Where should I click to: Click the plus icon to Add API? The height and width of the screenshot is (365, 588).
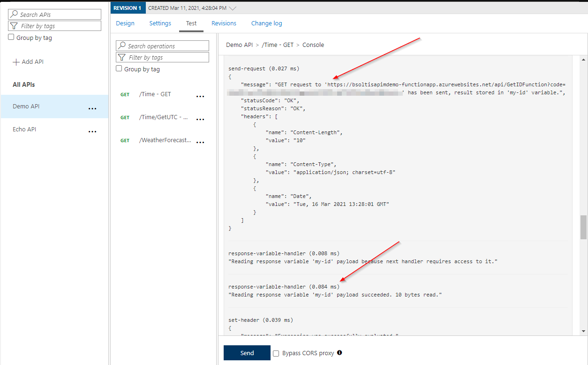pos(16,62)
